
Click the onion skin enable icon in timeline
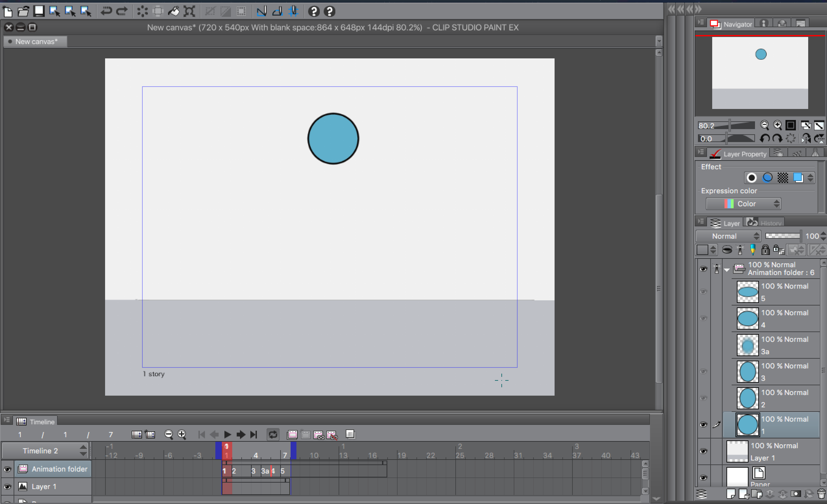coord(350,435)
